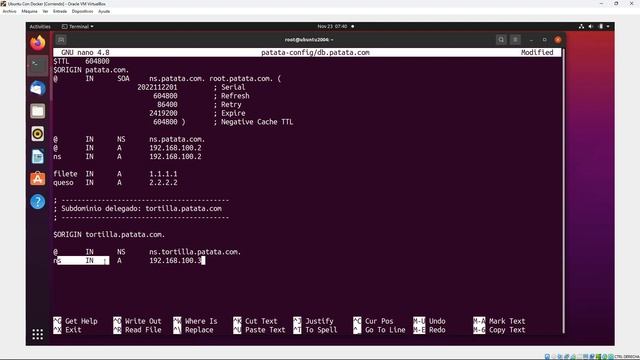Click the Modified status in nano header
The width and height of the screenshot is (640, 360).
pyautogui.click(x=537, y=52)
